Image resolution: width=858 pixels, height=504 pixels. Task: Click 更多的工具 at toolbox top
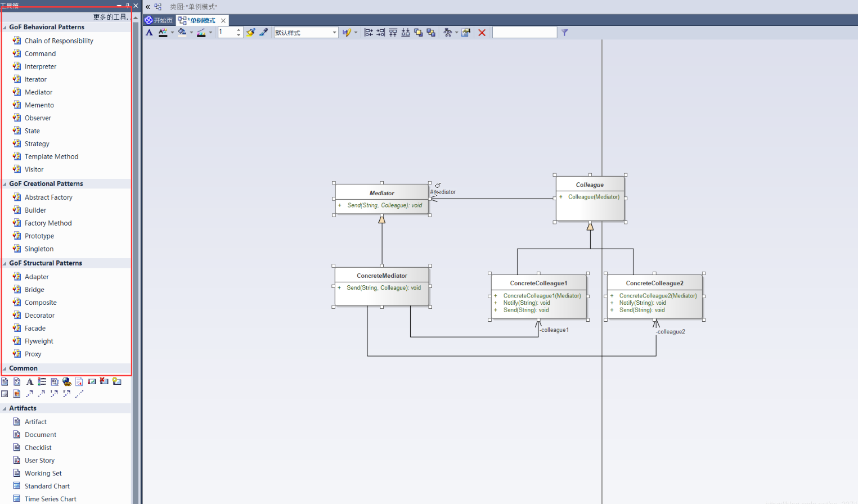pyautogui.click(x=111, y=17)
